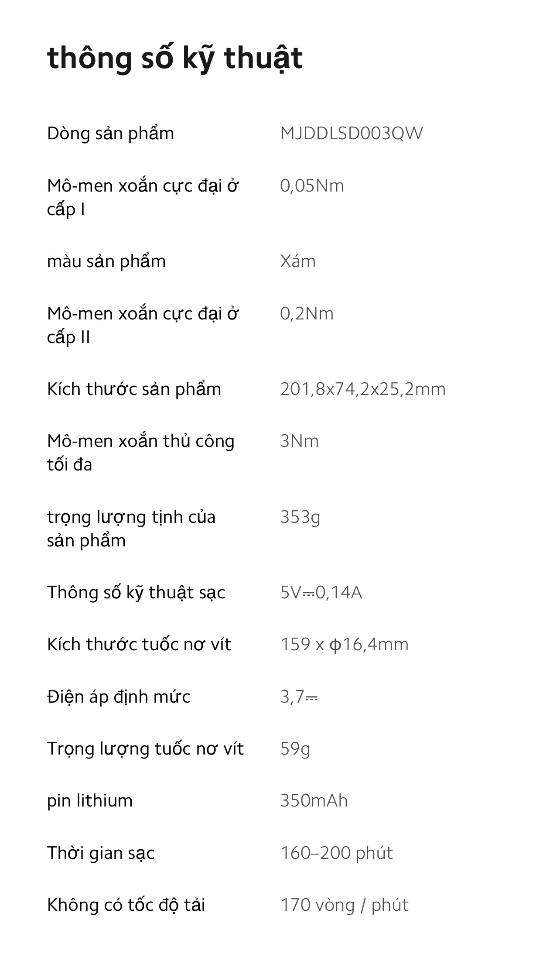Select the model number MJDDLSD003QW
Viewport: 560px width, 961px height.
point(352,134)
